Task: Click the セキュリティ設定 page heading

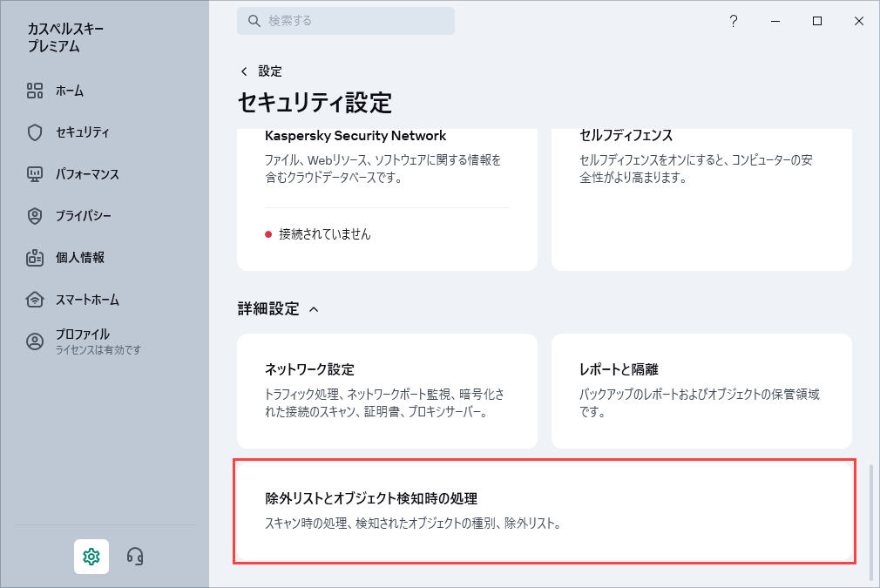Action: (315, 103)
